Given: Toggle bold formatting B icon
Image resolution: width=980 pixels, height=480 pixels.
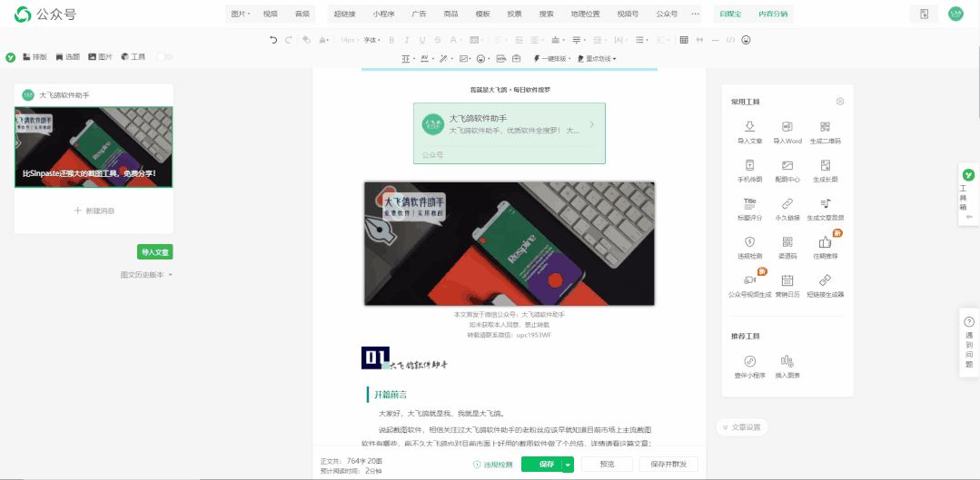Looking at the screenshot, I should tap(391, 40).
